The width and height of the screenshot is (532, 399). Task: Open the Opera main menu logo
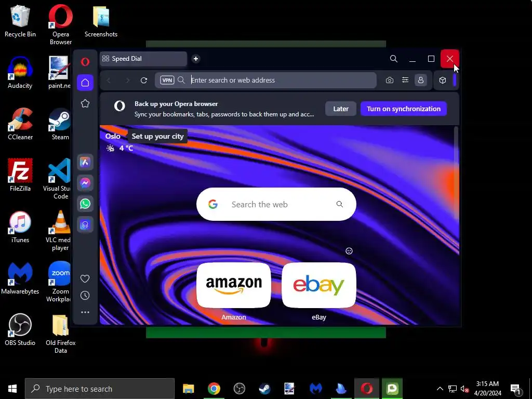pyautogui.click(x=85, y=62)
